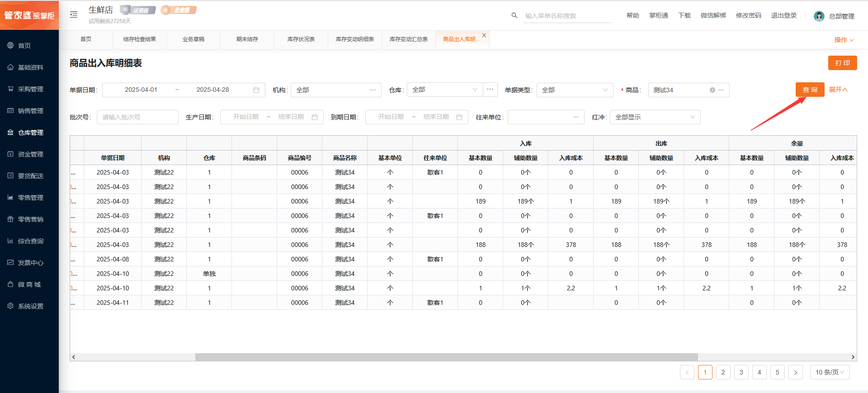Click the 资金管理 sidebar icon

click(x=10, y=154)
